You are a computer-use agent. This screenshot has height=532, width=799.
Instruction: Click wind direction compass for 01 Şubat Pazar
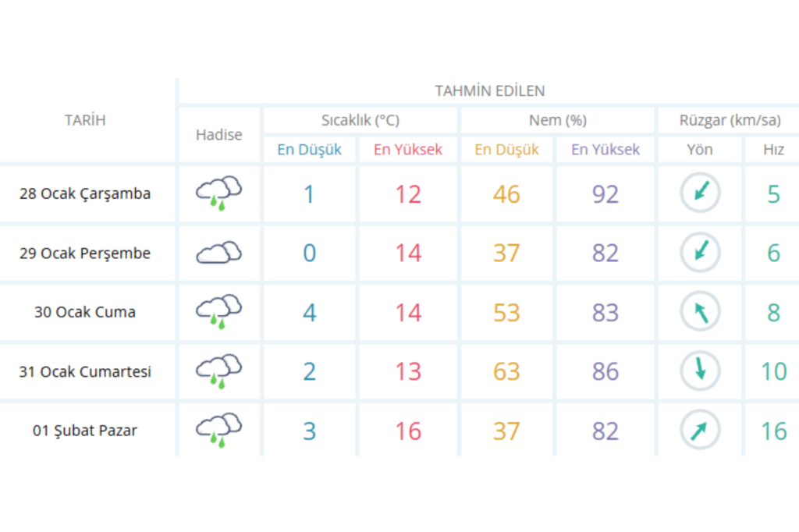(700, 431)
